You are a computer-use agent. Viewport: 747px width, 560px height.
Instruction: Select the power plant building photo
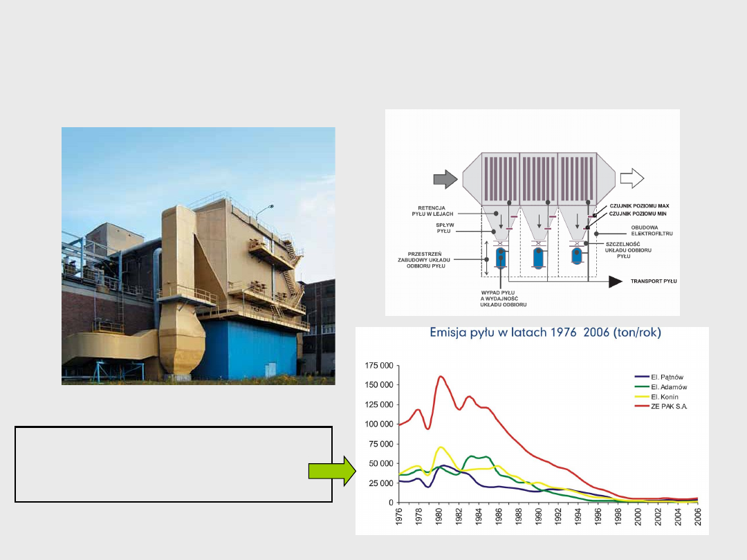pos(199,256)
